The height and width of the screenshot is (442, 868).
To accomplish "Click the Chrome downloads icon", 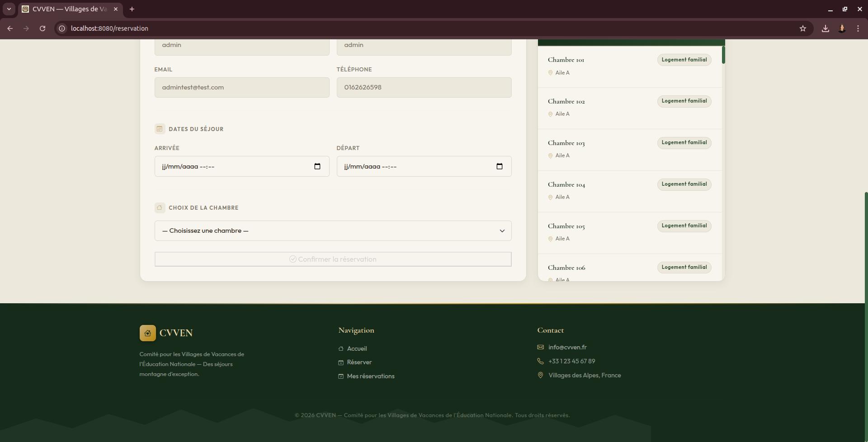I will pos(825,28).
